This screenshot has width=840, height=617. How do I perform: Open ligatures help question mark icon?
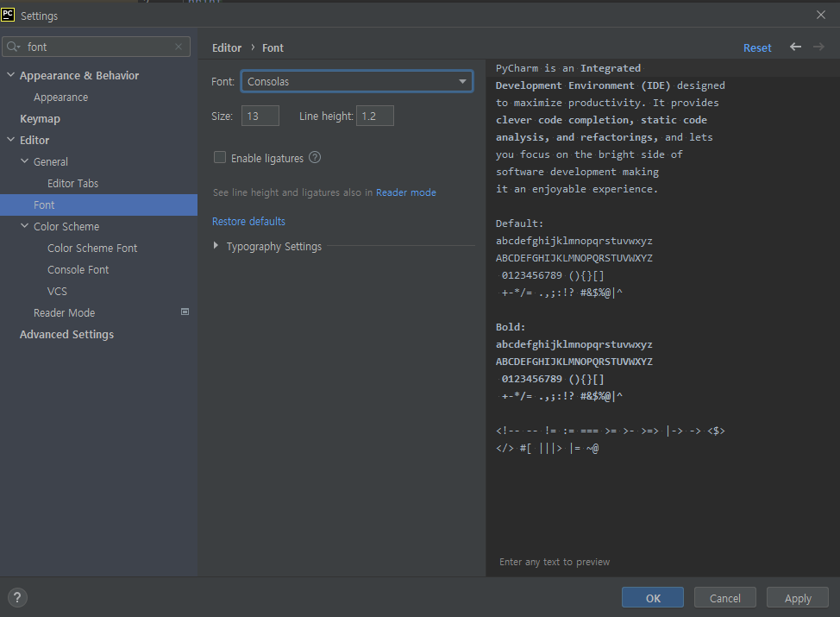(x=315, y=158)
